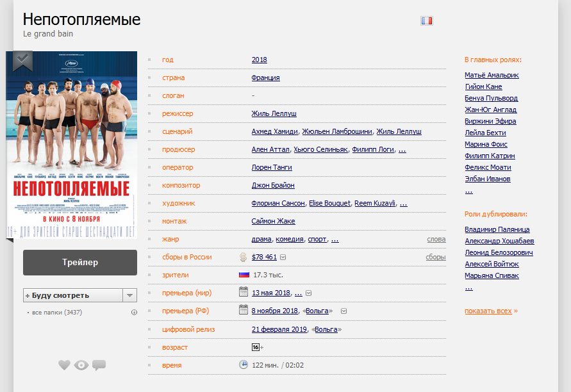
Task: Open actor Матьё Амальрик link
Action: point(492,75)
